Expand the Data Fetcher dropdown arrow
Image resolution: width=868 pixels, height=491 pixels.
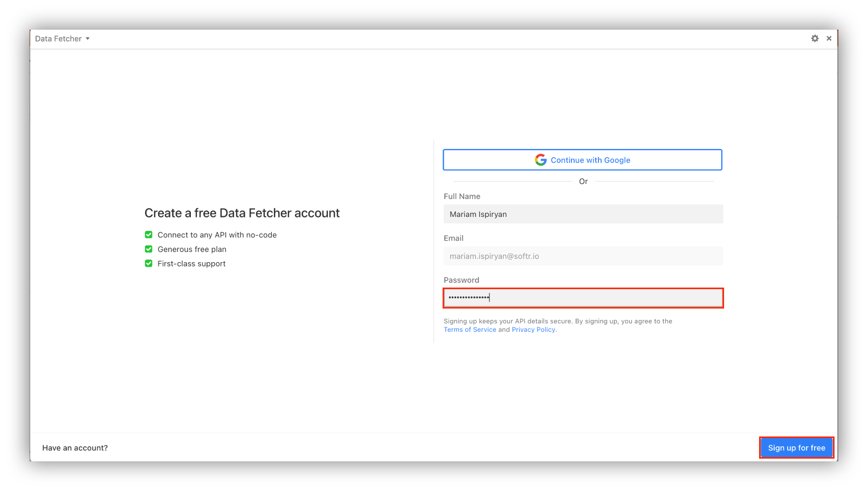tap(87, 39)
